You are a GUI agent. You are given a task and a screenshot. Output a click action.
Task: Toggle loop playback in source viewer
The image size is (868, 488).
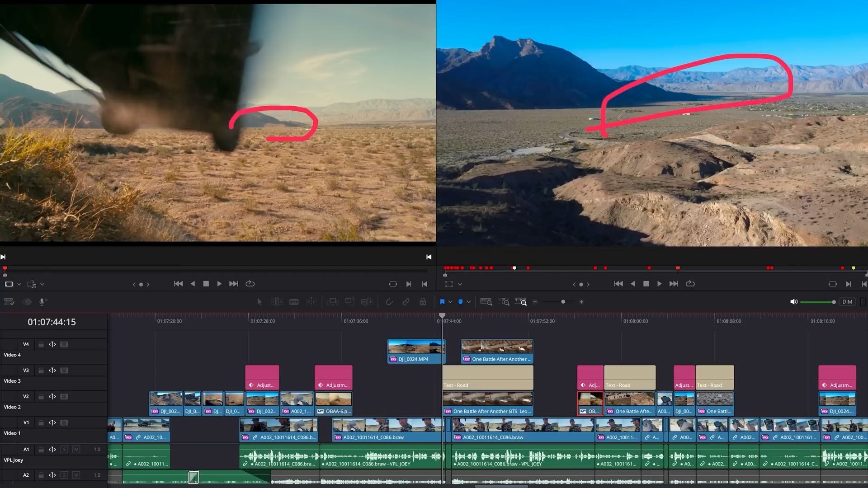250,284
